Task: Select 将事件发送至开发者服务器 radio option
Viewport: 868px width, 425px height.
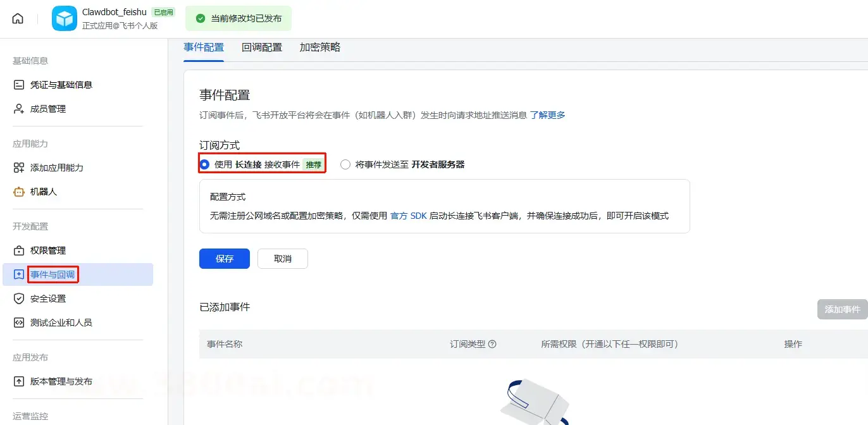Action: 345,164
